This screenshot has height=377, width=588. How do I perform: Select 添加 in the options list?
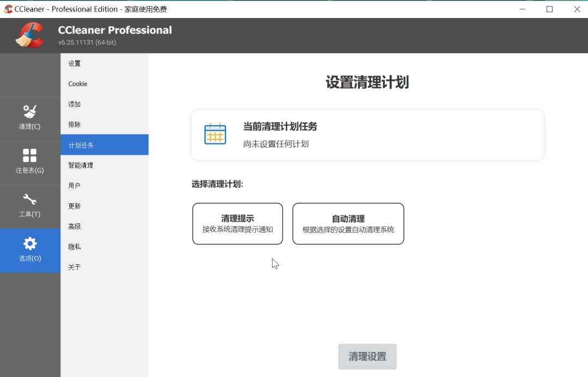coord(74,104)
